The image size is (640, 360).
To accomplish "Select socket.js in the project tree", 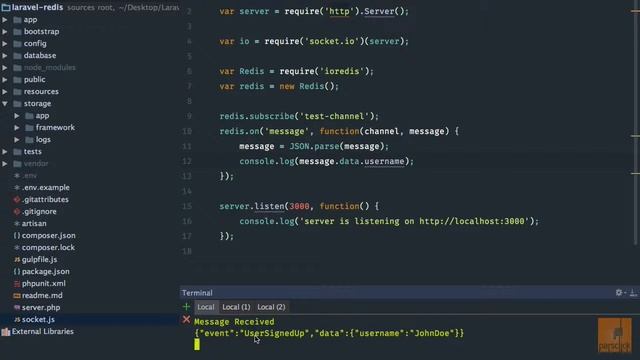I will (x=38, y=320).
